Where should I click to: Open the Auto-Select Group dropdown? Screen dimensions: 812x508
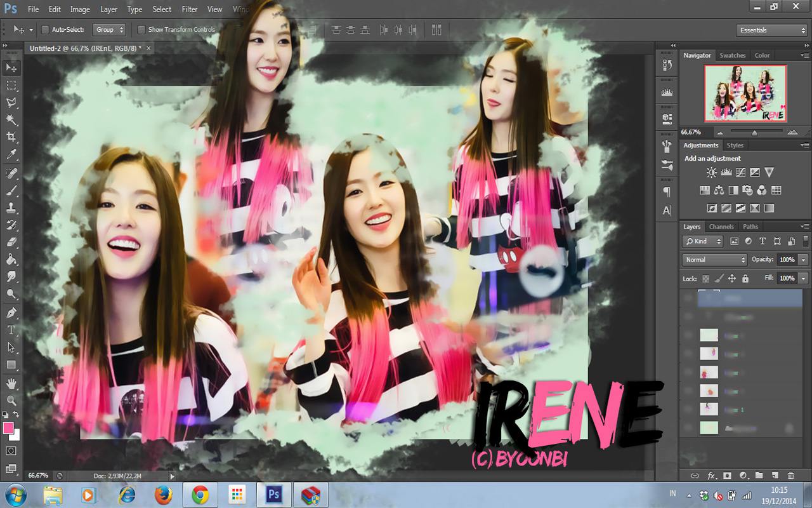pos(110,29)
